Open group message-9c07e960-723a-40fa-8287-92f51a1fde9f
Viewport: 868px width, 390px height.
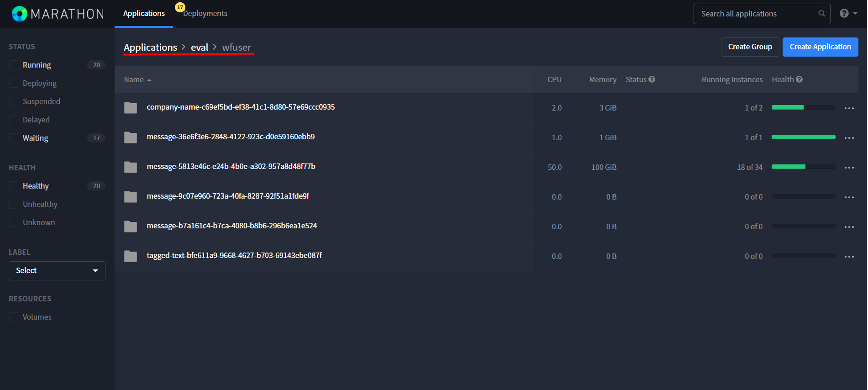point(228,196)
